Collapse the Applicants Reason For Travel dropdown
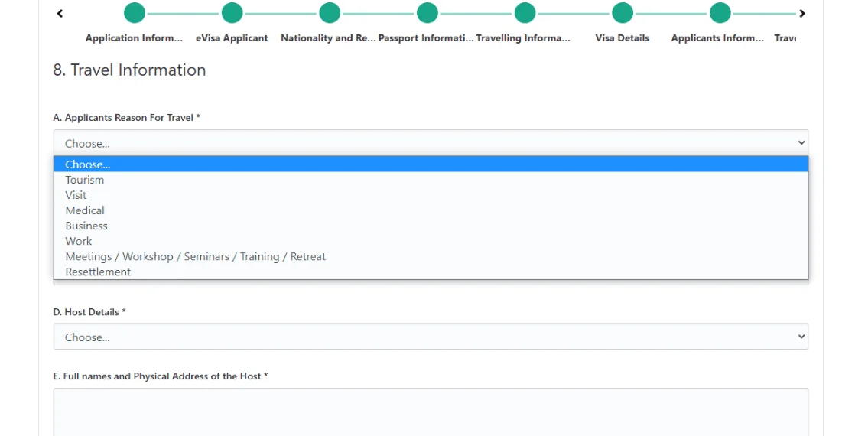The image size is (868, 436). [431, 143]
